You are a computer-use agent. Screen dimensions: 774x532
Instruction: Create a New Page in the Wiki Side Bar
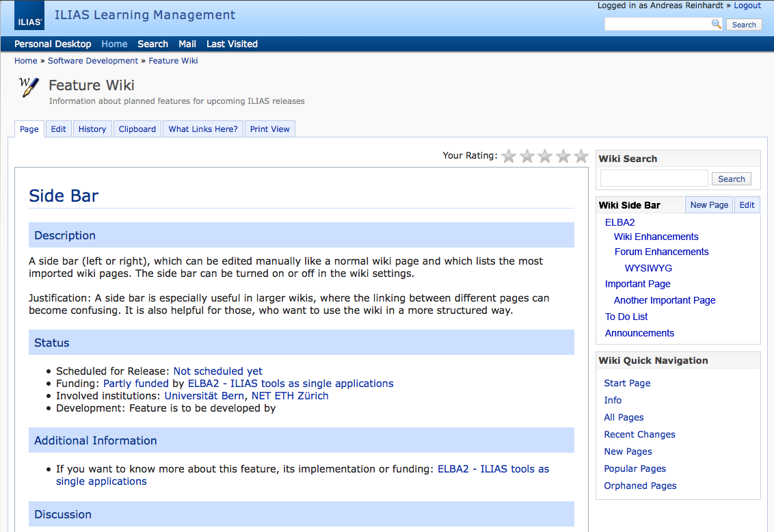(708, 204)
